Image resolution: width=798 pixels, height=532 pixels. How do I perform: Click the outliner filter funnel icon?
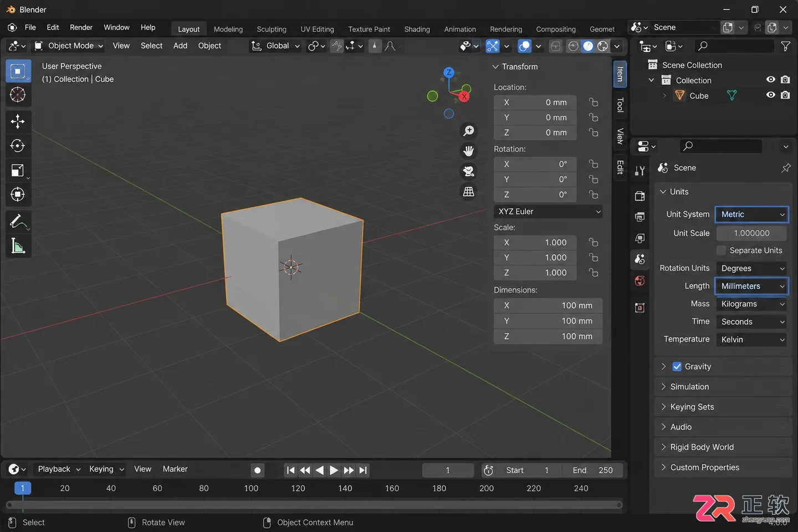[785, 46]
